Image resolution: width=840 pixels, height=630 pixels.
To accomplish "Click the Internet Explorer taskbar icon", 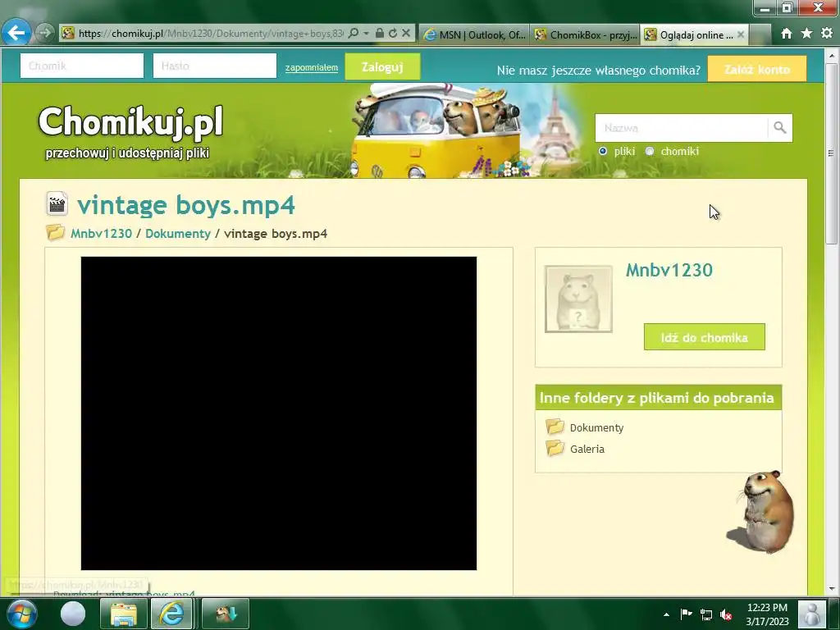I will pyautogui.click(x=171, y=614).
